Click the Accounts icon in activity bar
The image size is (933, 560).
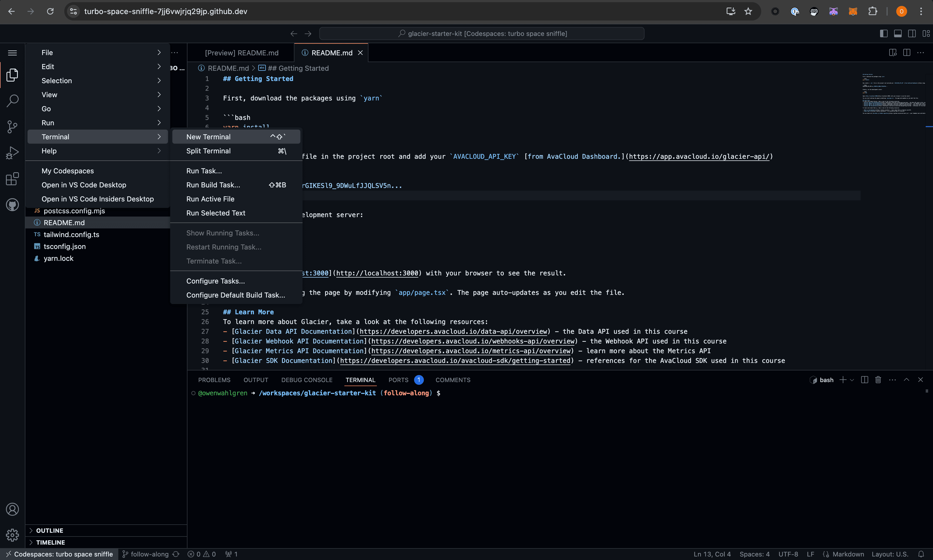click(x=12, y=510)
